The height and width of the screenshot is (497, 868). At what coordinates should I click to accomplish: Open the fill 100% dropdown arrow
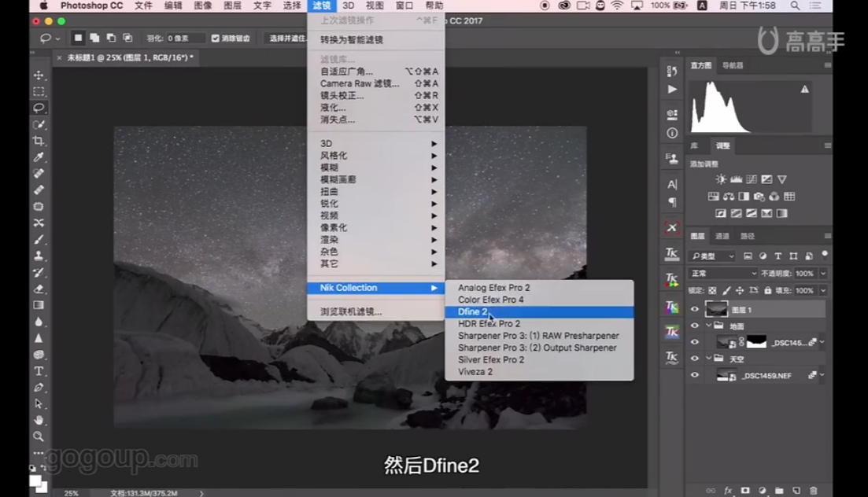click(x=823, y=290)
